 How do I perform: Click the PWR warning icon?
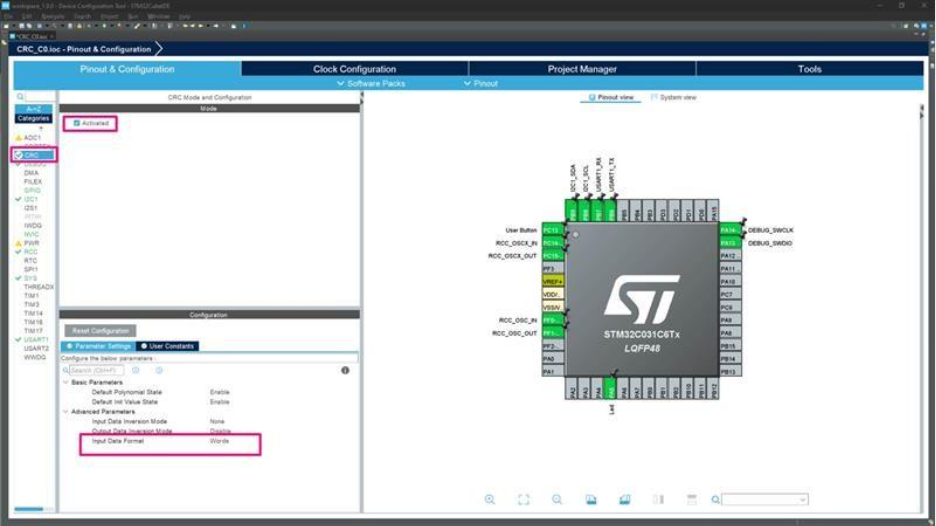click(x=19, y=244)
